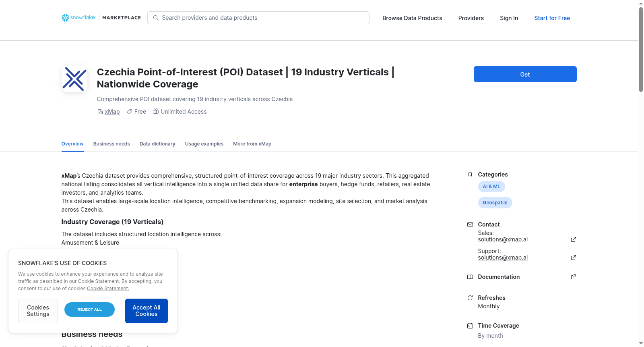Click REJECT ALL cookies button
Viewport: 644px width, 347px height.
pos(89,310)
